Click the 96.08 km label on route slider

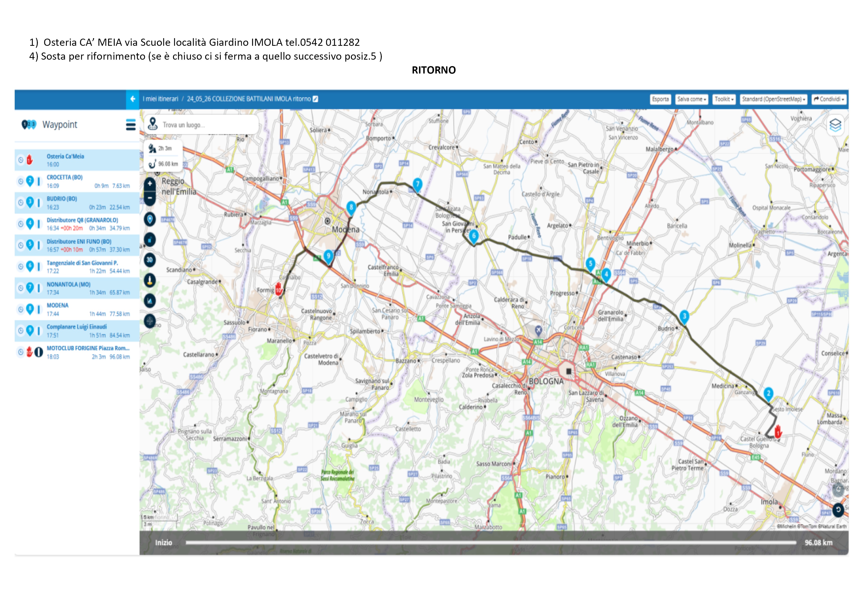point(819,542)
